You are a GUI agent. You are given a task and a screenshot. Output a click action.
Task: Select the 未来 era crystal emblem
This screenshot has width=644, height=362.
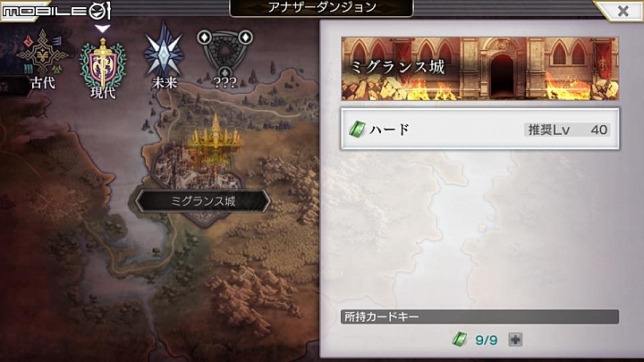[x=164, y=55]
